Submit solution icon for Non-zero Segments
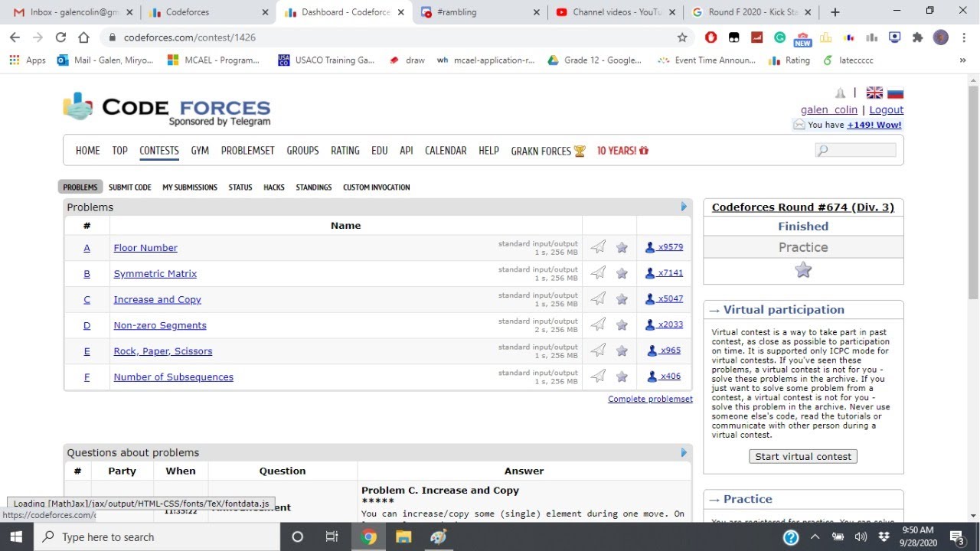980x551 pixels. [x=598, y=324]
